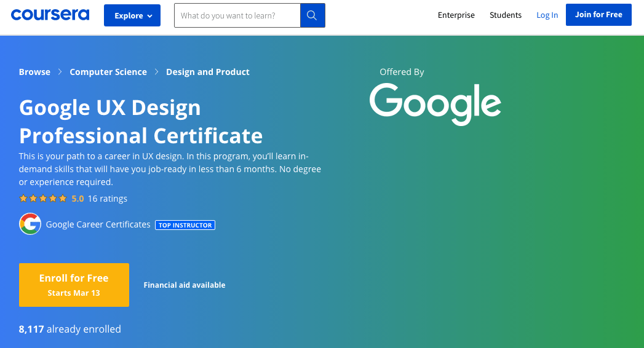The height and width of the screenshot is (348, 644).
Task: Open Computer Science breadcrumb link
Action: [x=108, y=72]
